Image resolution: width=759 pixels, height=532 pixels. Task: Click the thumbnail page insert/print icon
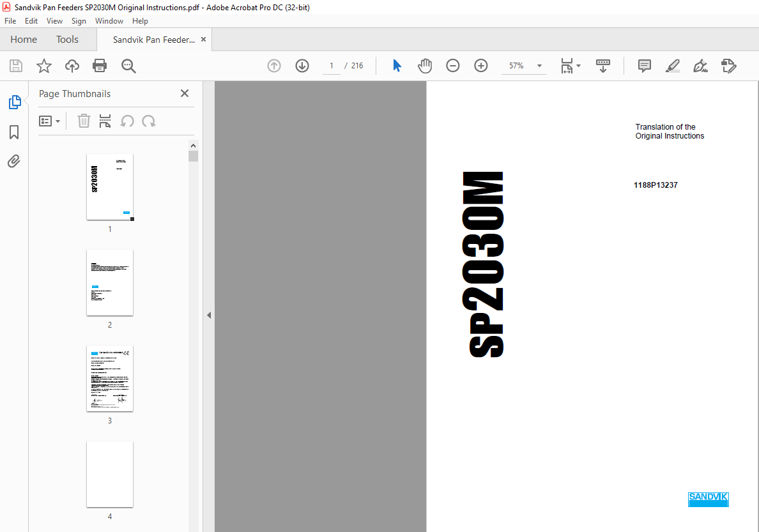(105, 121)
